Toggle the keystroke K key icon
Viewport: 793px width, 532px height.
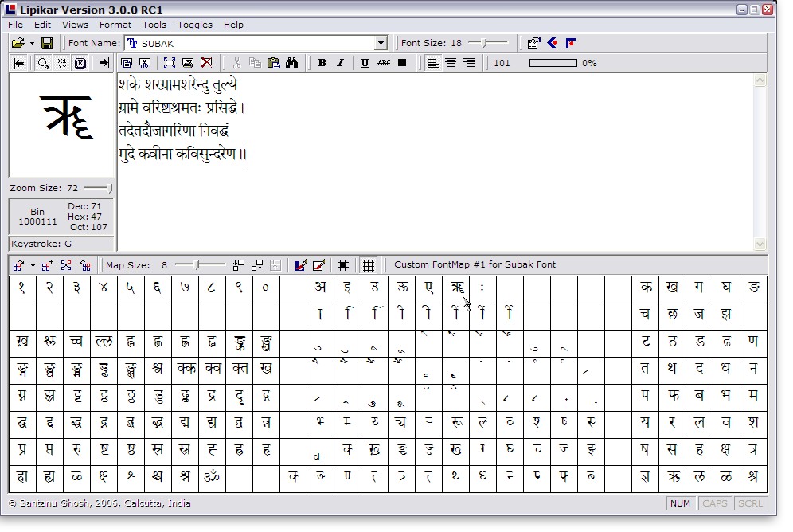tap(80, 63)
